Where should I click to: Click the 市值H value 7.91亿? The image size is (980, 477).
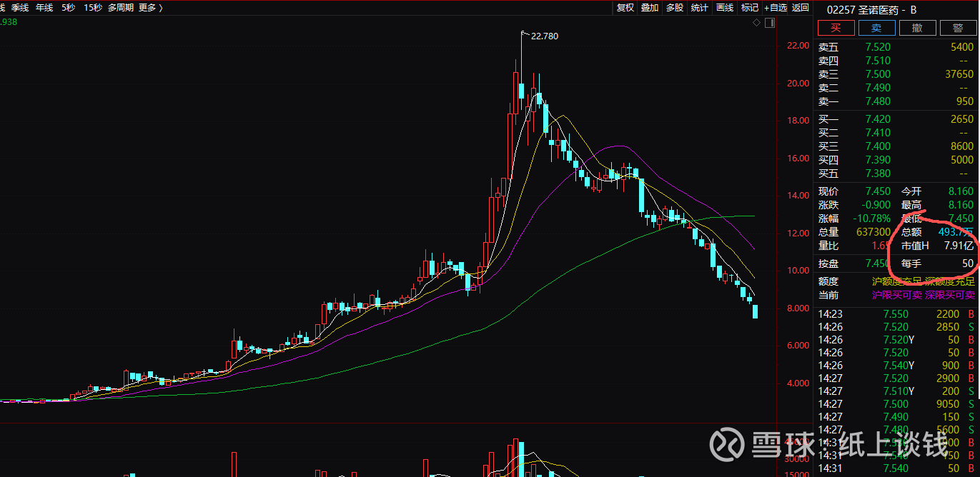(x=959, y=246)
